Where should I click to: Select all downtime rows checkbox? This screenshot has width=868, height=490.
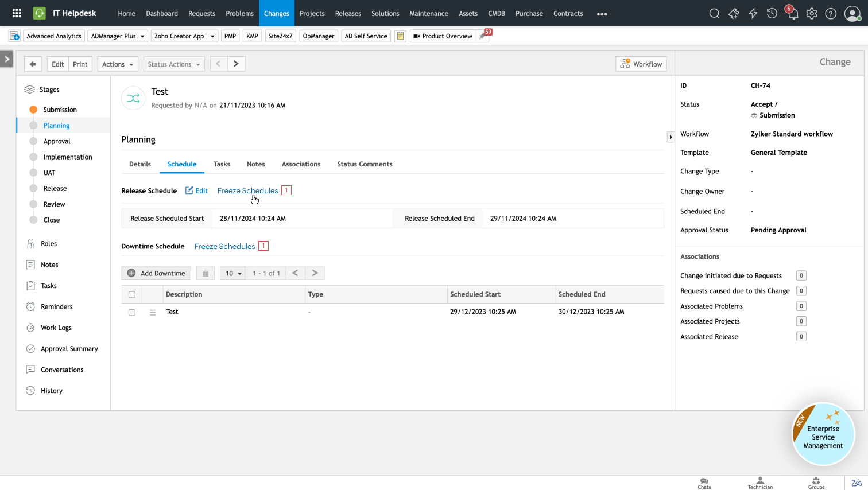132,294
